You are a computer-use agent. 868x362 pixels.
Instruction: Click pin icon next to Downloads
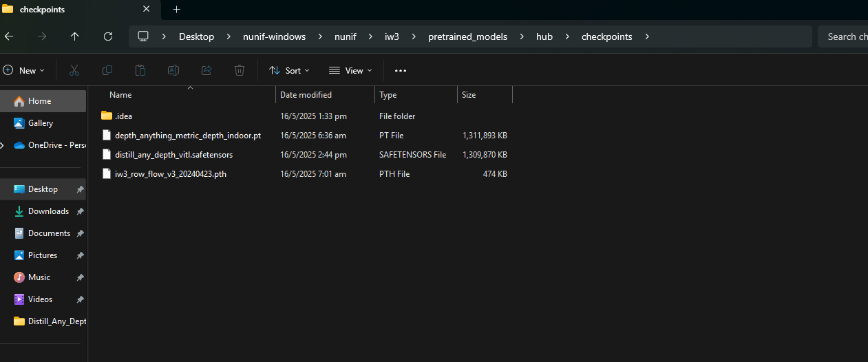coord(80,211)
